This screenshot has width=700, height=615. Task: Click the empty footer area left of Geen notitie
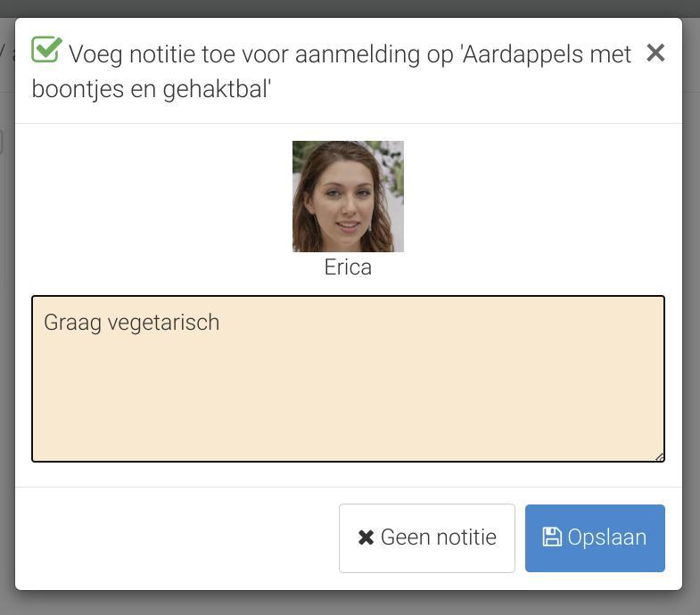pos(177,537)
